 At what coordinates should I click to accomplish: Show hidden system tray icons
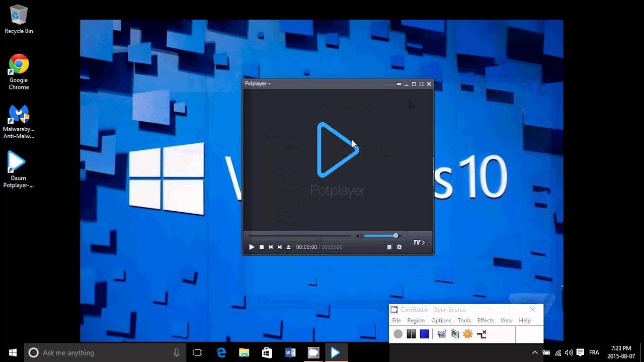pos(534,352)
